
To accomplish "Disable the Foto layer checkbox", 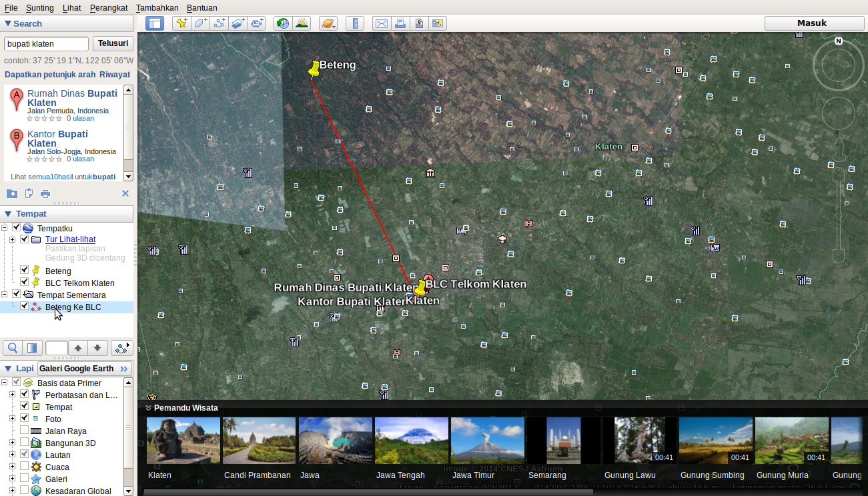I will tap(25, 418).
